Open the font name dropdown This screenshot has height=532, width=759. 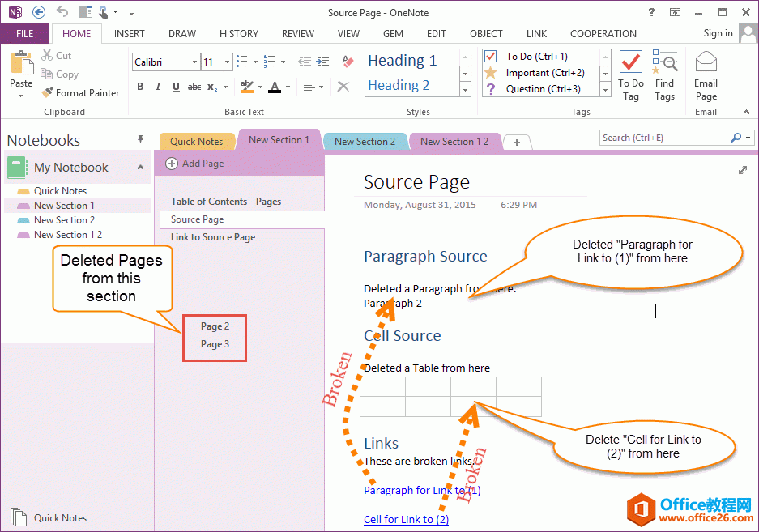[195, 62]
